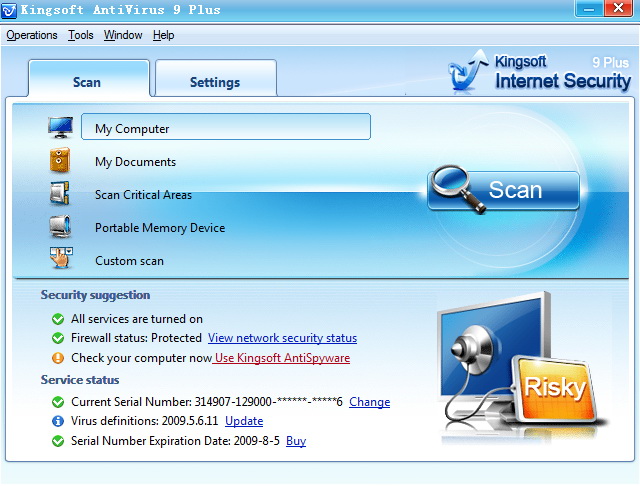Open Use Kingsoft AntiSpyware link
This screenshot has height=486, width=640.
pos(282,358)
